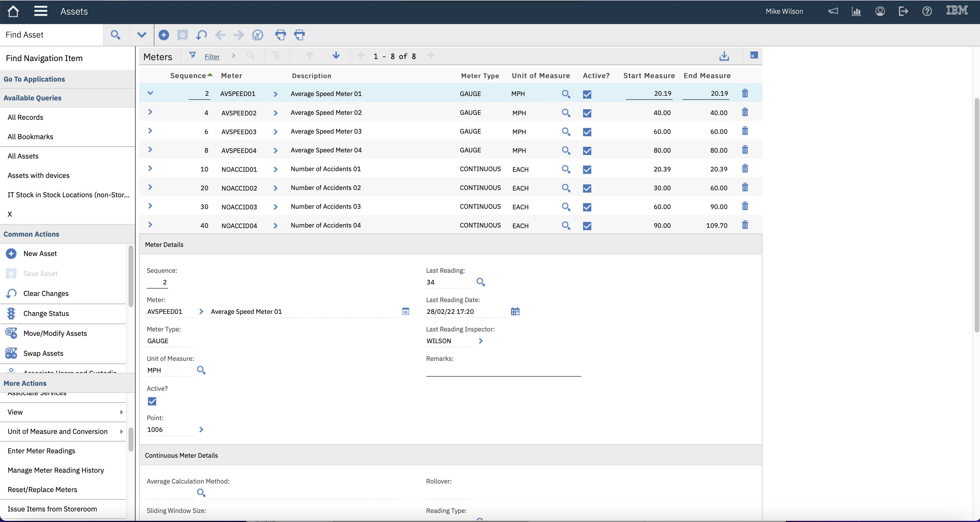Open the Help question mark icon
This screenshot has width=980, height=522.
coord(927,11)
